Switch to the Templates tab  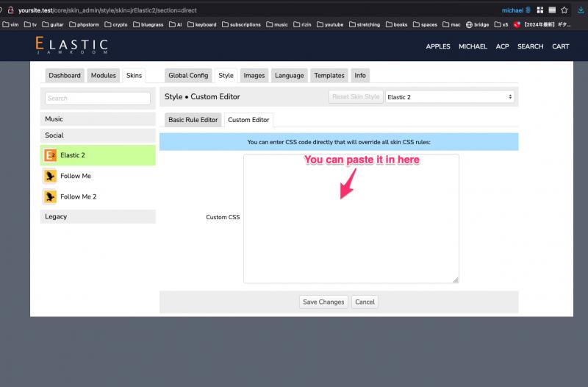[x=329, y=76]
